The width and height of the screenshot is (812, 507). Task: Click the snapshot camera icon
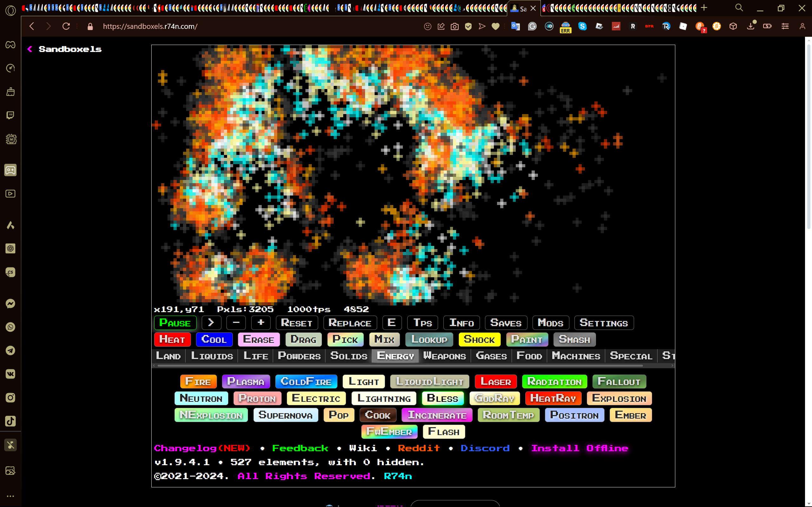click(455, 26)
